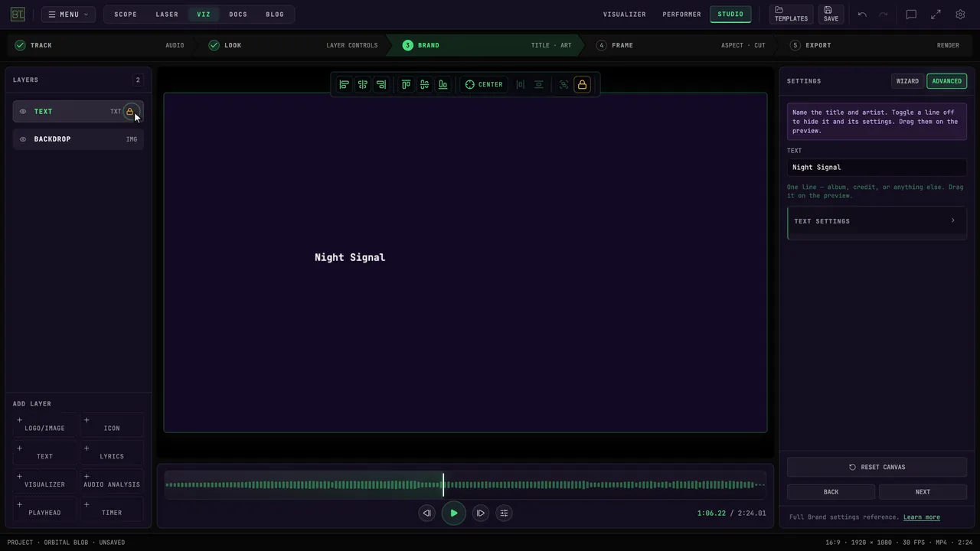This screenshot has height=551, width=980.
Task: Switch to Performer mode
Action: coord(681,15)
